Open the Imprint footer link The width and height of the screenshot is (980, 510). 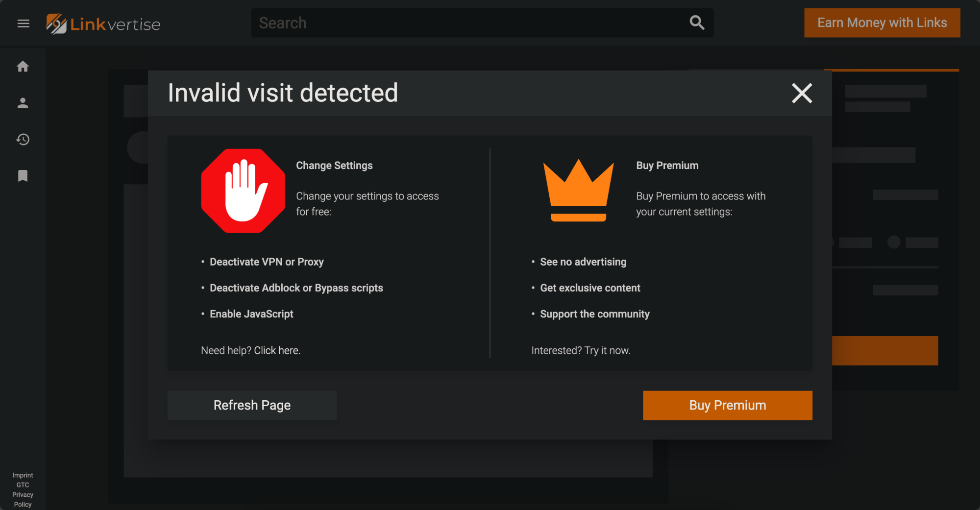[x=23, y=475]
